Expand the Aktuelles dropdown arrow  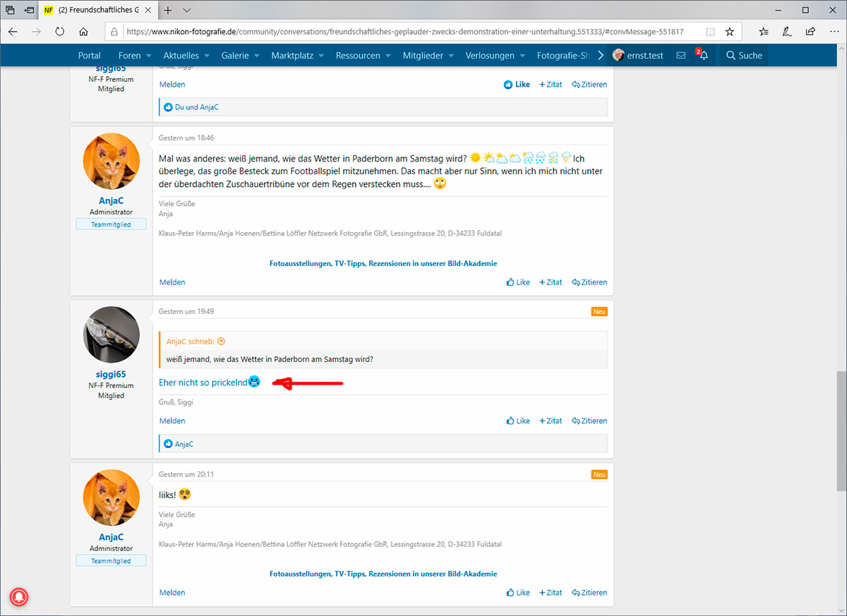pos(207,56)
